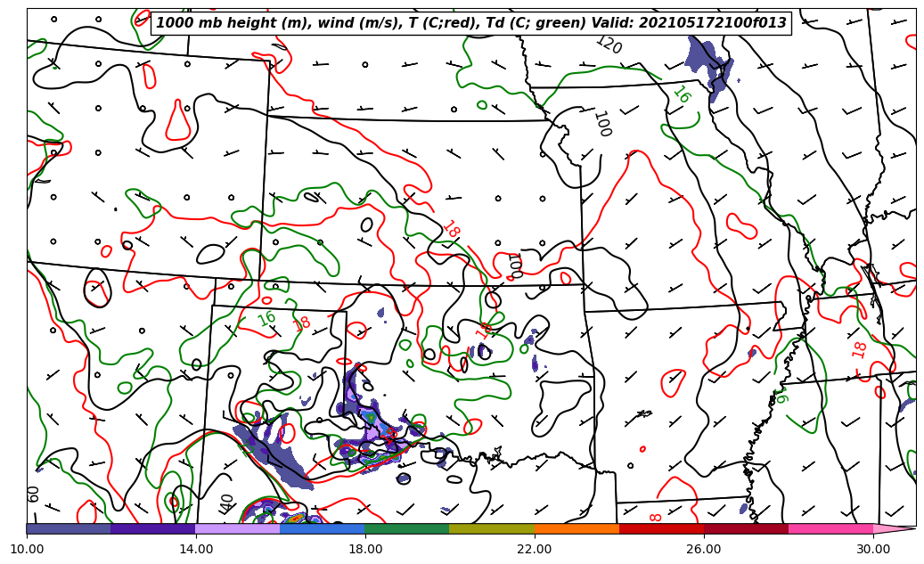
Task: Select the dark crimson colorbar segment
Action: 746,528
